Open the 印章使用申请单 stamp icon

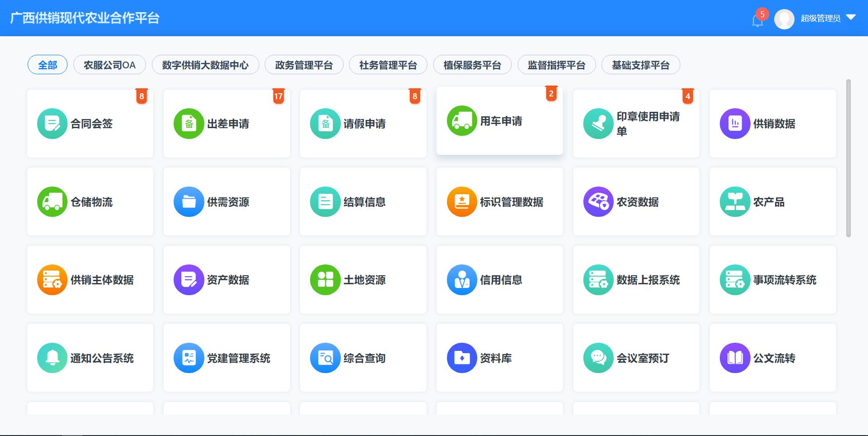[x=598, y=124]
